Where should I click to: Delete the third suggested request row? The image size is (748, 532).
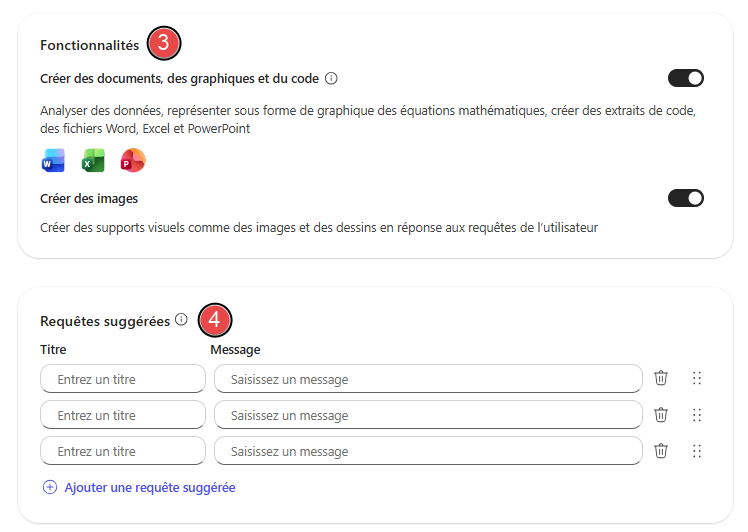click(x=661, y=450)
